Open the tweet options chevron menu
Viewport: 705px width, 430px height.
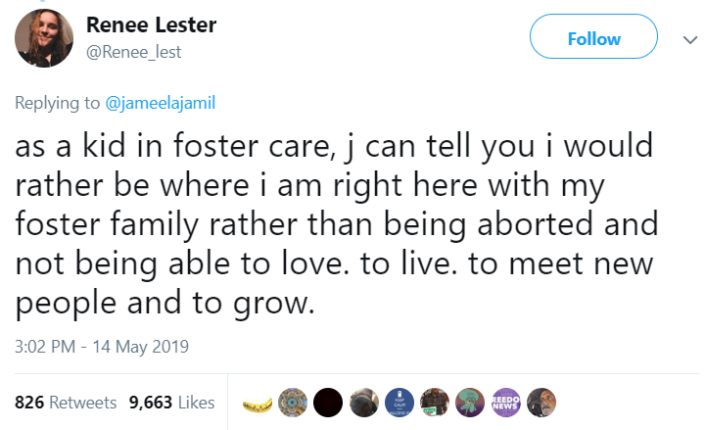pos(687,40)
